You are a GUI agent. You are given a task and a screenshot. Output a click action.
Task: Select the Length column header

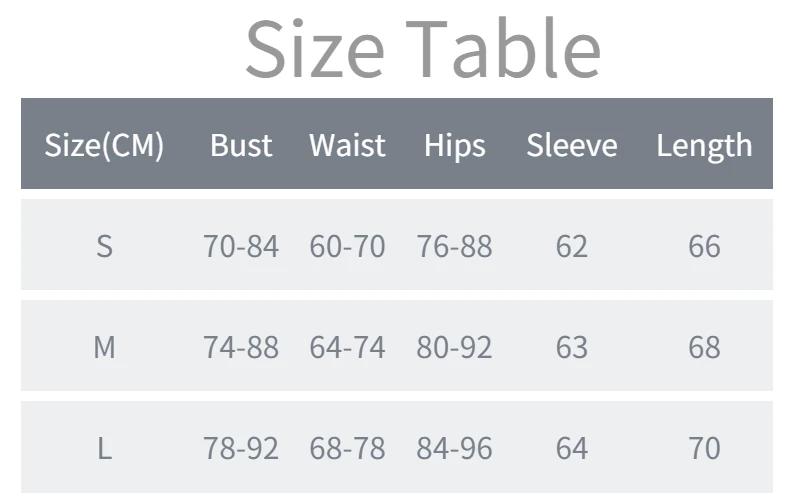click(x=704, y=145)
